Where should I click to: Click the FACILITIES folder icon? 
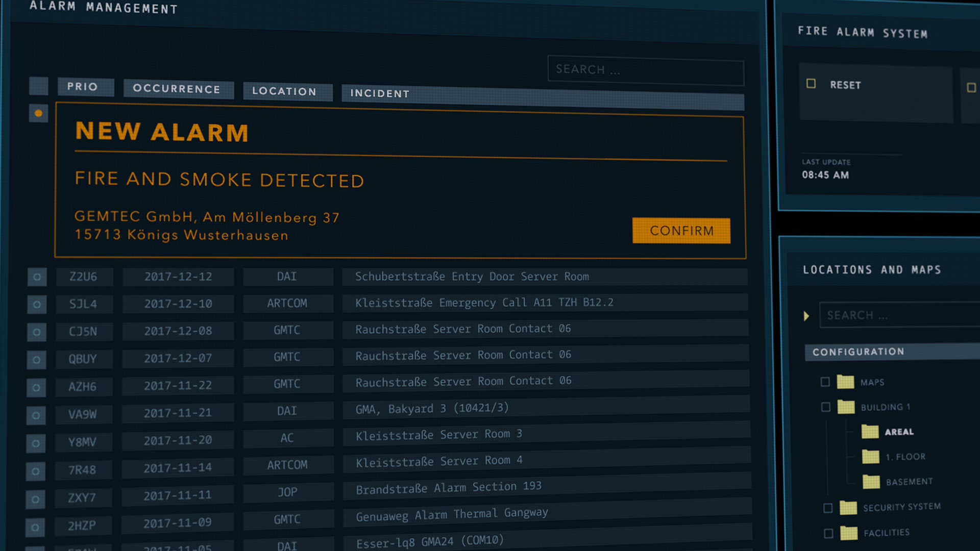point(849,533)
